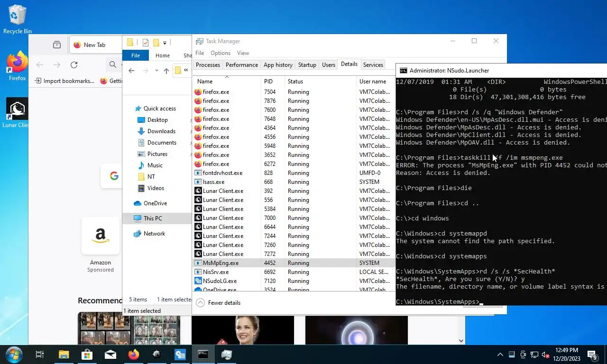Navigate back in File Explorer
This screenshot has width=607, height=364.
131,71
